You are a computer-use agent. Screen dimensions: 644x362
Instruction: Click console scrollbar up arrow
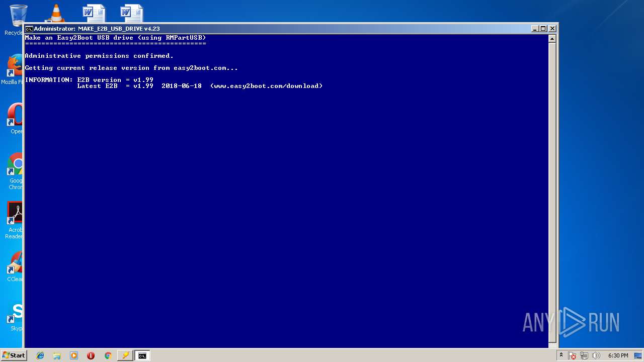pyautogui.click(x=552, y=39)
